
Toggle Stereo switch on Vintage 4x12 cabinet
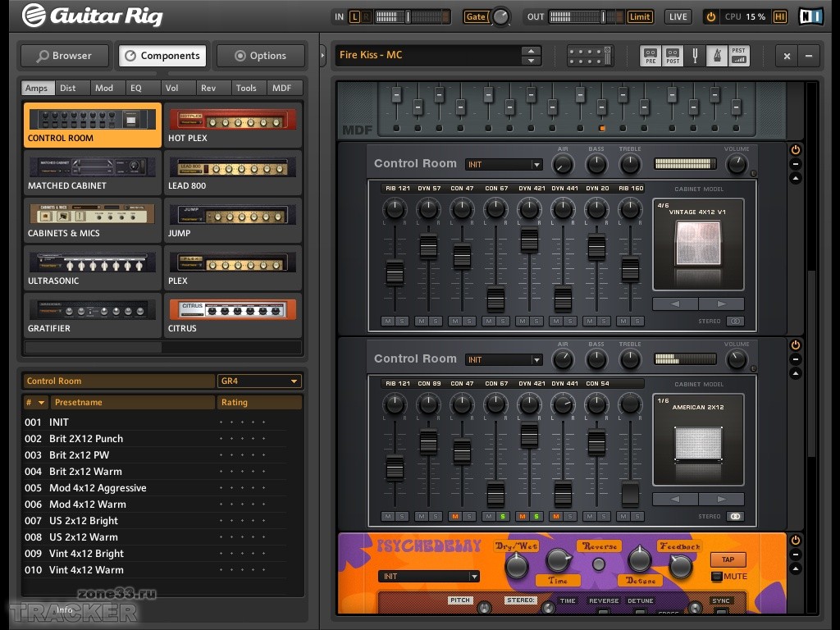click(735, 321)
